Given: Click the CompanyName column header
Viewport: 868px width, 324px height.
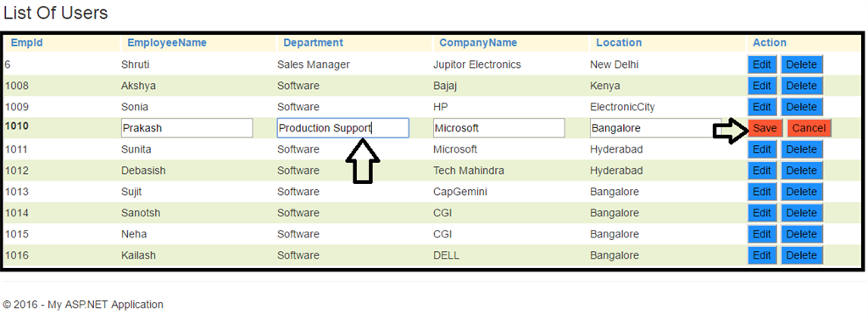Looking at the screenshot, I should pos(478,42).
